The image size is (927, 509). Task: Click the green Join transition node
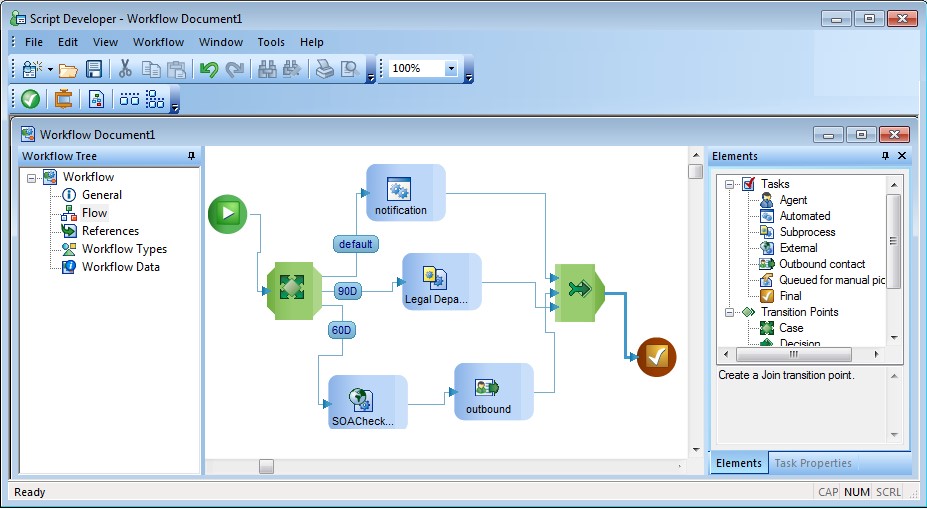tap(579, 290)
